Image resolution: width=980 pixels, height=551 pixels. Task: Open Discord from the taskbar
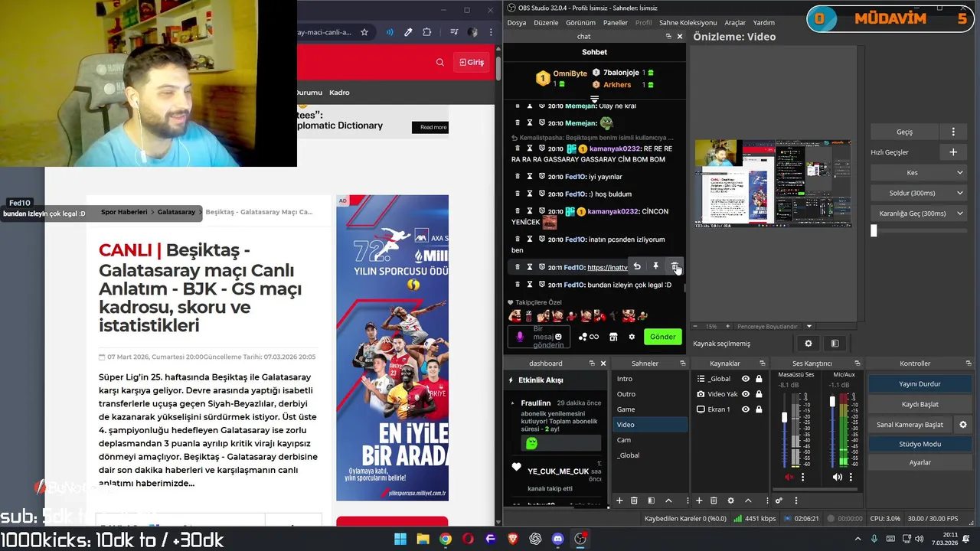coord(557,539)
